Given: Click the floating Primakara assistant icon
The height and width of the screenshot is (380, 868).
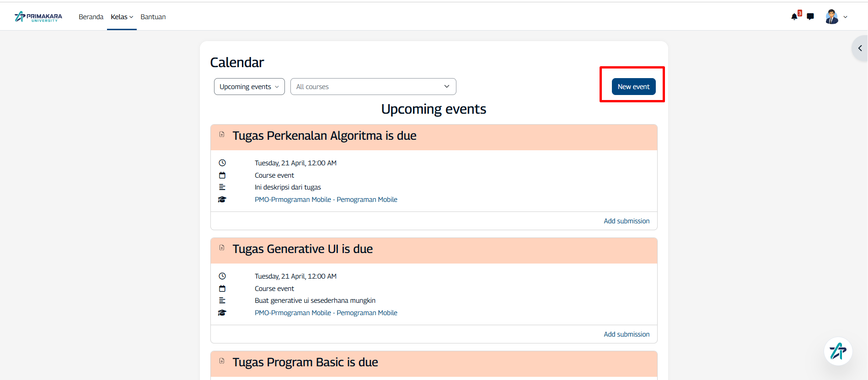Looking at the screenshot, I should [838, 351].
